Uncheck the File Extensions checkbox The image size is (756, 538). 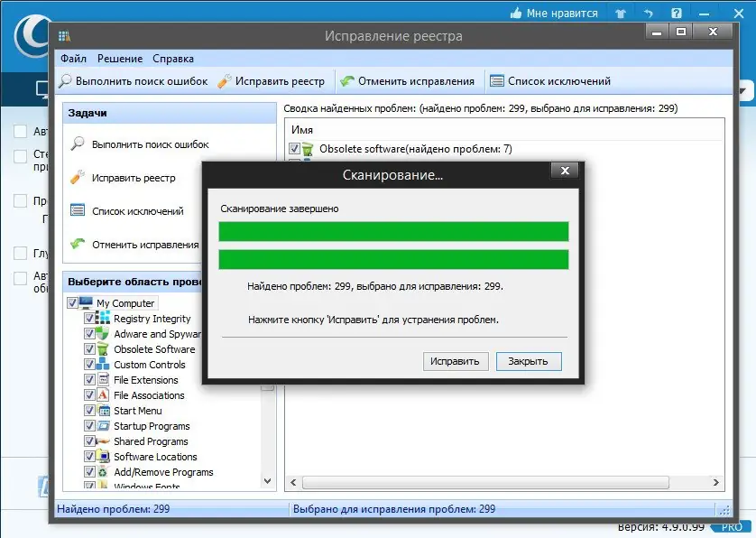point(89,379)
